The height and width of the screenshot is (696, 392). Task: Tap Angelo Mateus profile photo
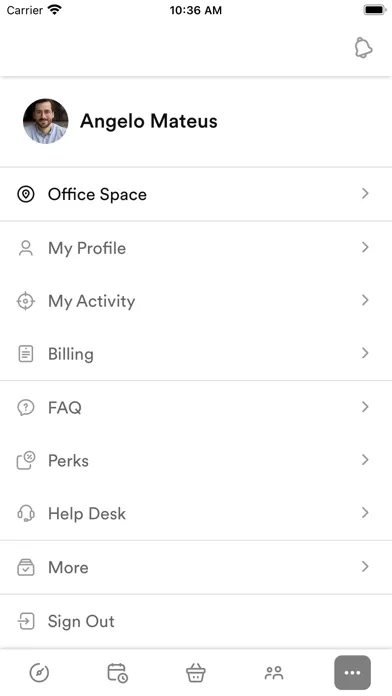pos(46,121)
